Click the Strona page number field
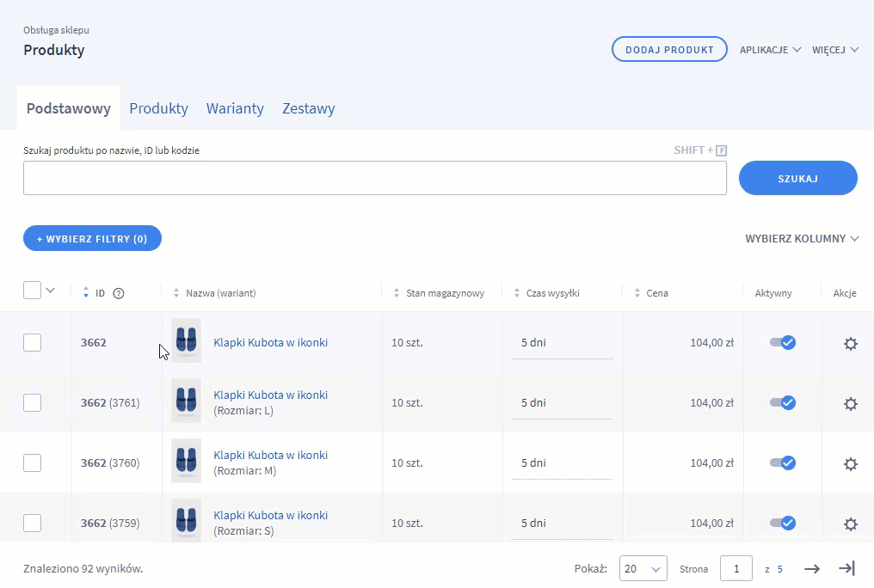This screenshot has width=874, height=588. (736, 568)
